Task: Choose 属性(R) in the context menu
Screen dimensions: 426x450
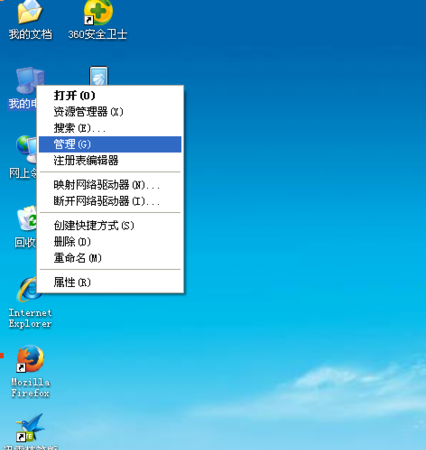Action: tap(110, 282)
